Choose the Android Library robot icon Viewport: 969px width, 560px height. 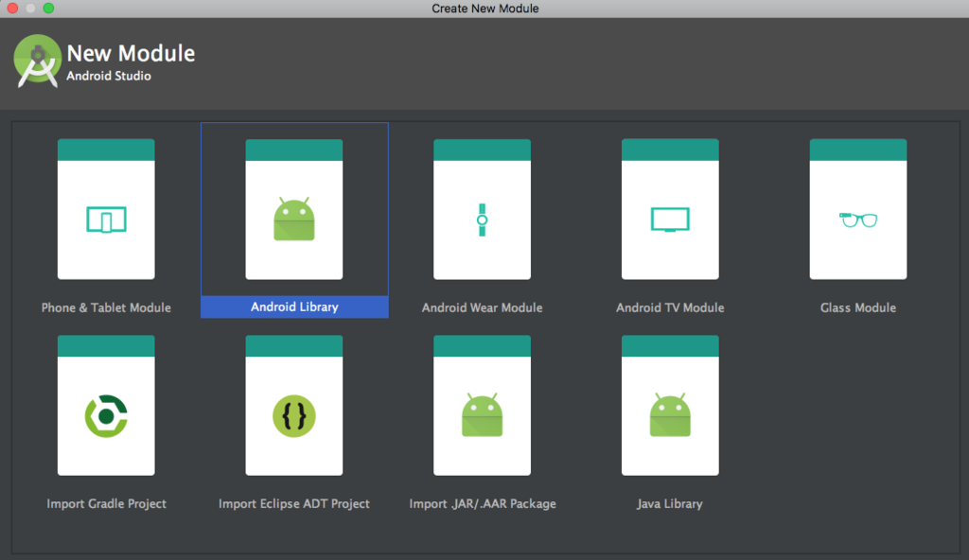pyautogui.click(x=294, y=219)
